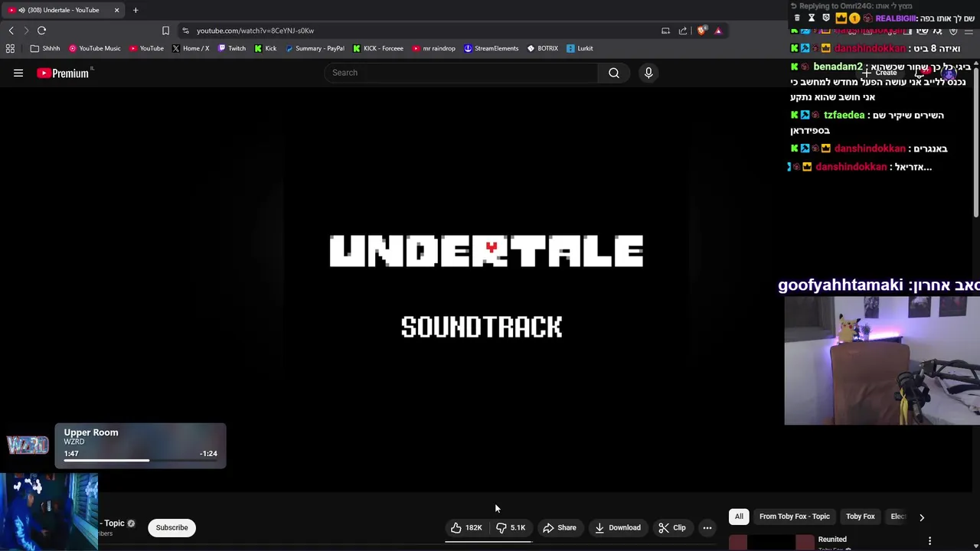This screenshot has width=980, height=551.
Task: Bookmark this page icon
Action: (x=165, y=31)
